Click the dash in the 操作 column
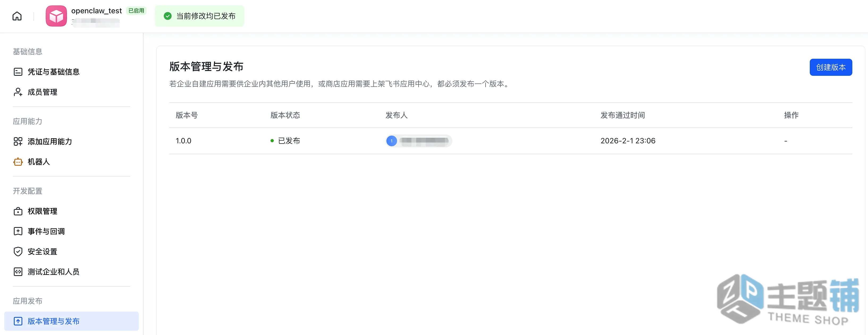868x335 pixels. [786, 141]
